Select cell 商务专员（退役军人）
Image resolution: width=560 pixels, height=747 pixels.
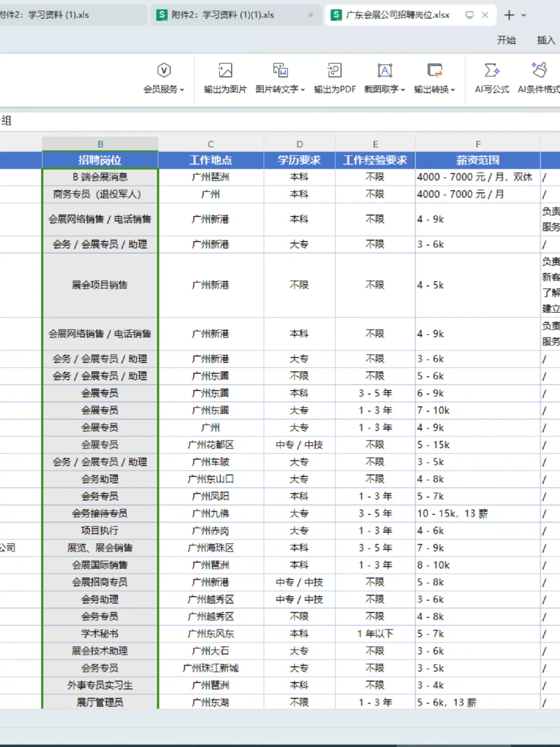click(x=100, y=195)
